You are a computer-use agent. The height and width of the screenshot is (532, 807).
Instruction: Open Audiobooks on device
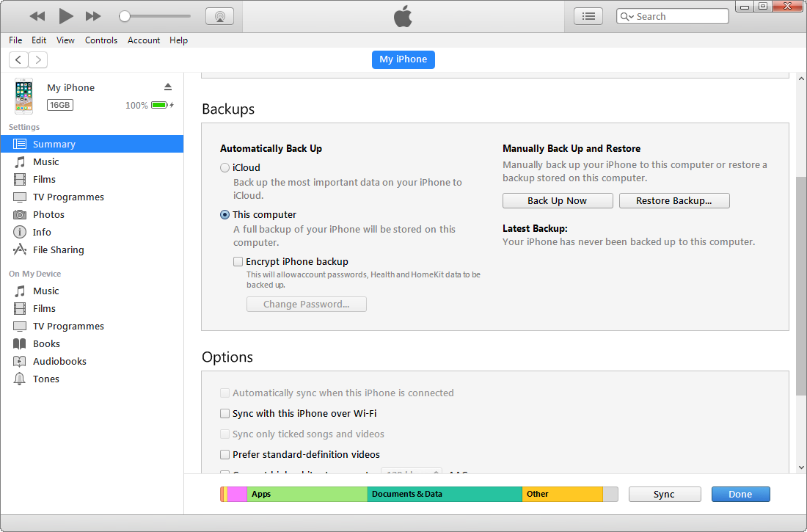(92, 361)
